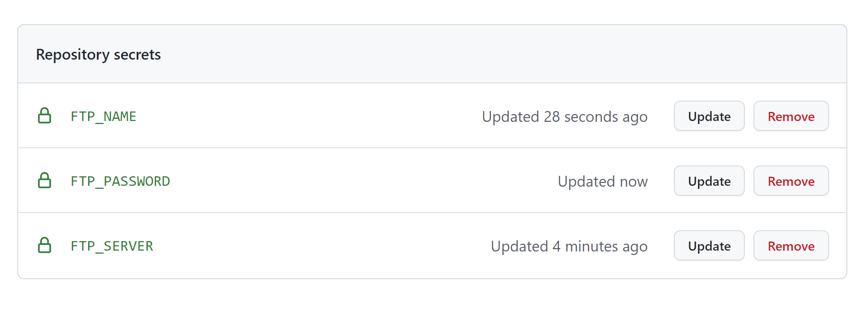Viewport: 868px width, 315px height.
Task: Update the FTP_PASSWORD secret
Action: coord(709,181)
